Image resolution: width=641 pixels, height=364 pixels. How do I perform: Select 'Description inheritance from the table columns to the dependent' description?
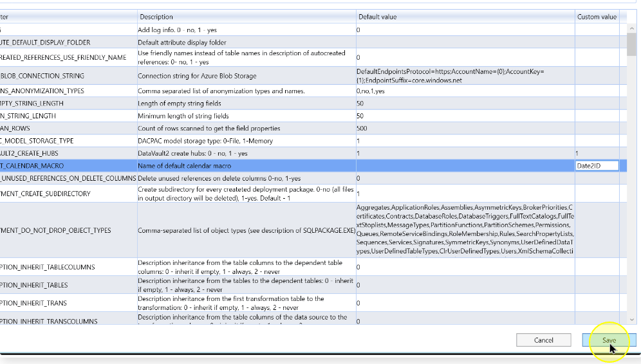(x=246, y=267)
